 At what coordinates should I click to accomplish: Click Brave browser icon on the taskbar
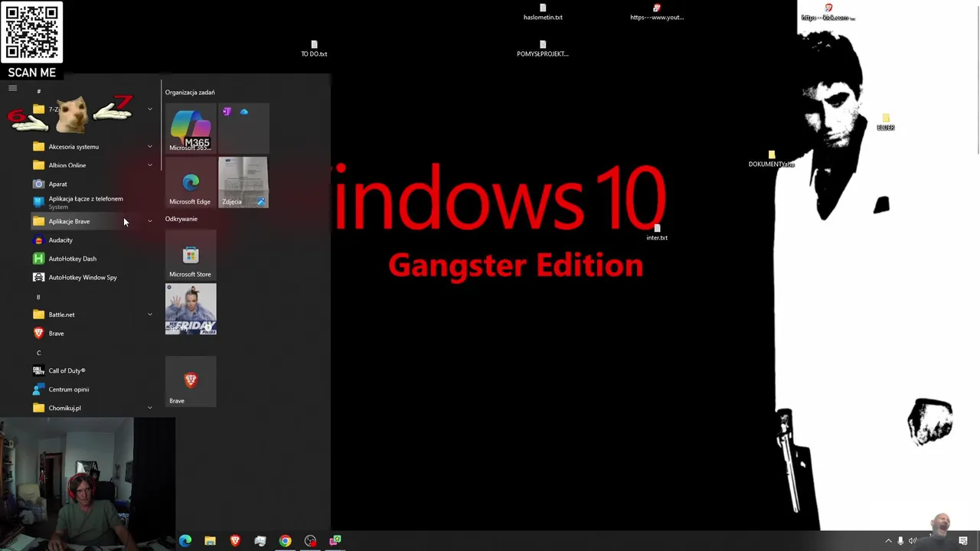(x=235, y=541)
